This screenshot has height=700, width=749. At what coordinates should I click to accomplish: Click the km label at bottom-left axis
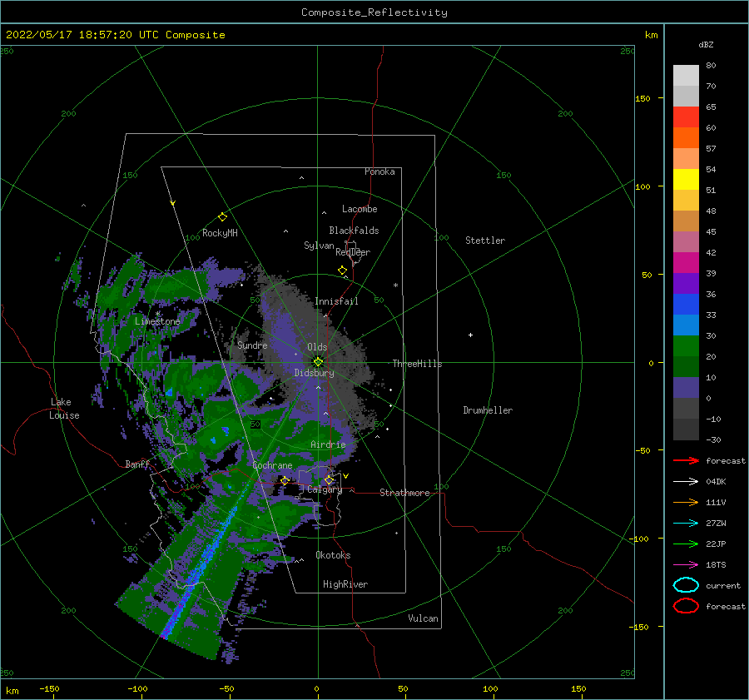(12, 691)
